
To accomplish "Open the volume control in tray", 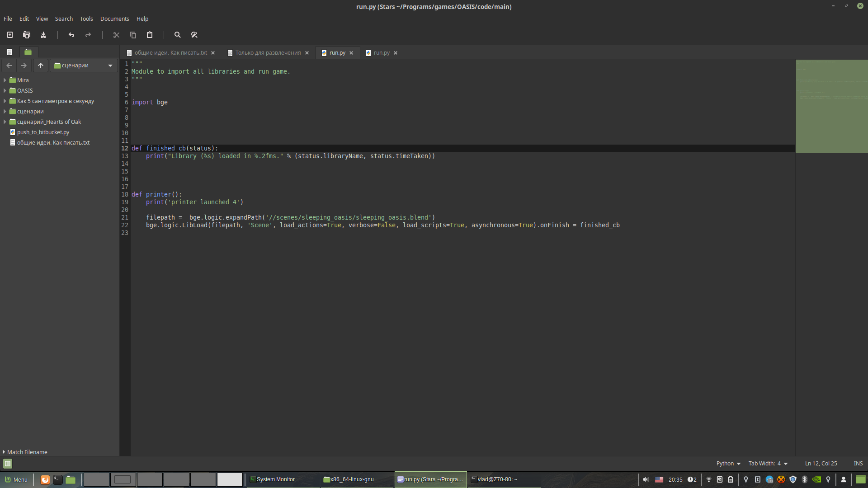I will click(646, 479).
